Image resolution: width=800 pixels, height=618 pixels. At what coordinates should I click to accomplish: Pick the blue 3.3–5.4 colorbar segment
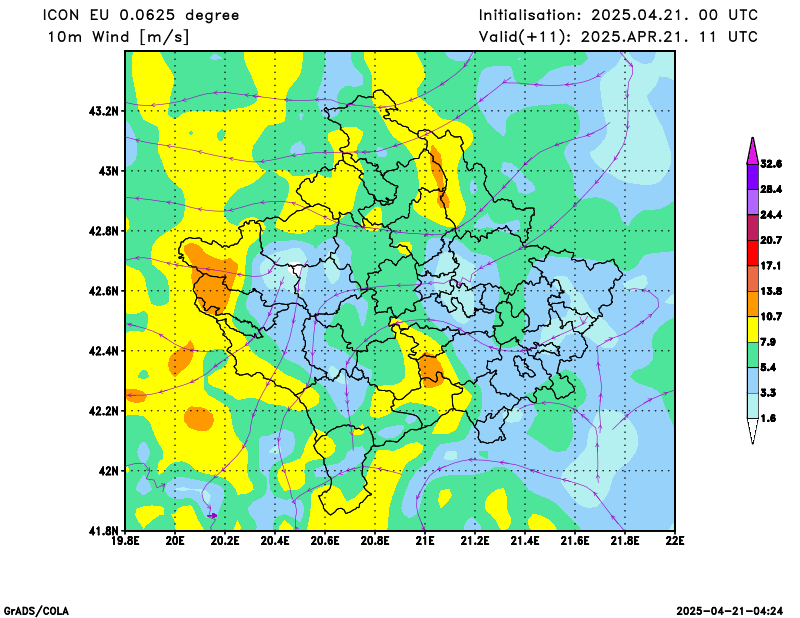753,380
